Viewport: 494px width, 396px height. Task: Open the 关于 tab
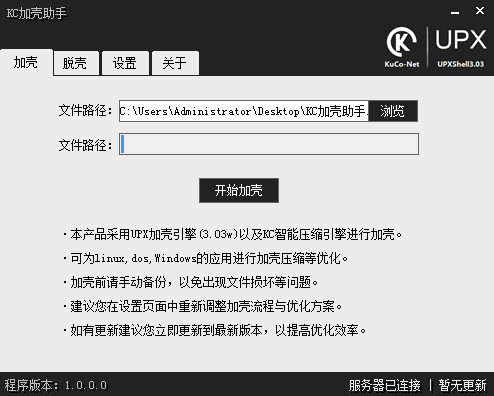[x=175, y=63]
